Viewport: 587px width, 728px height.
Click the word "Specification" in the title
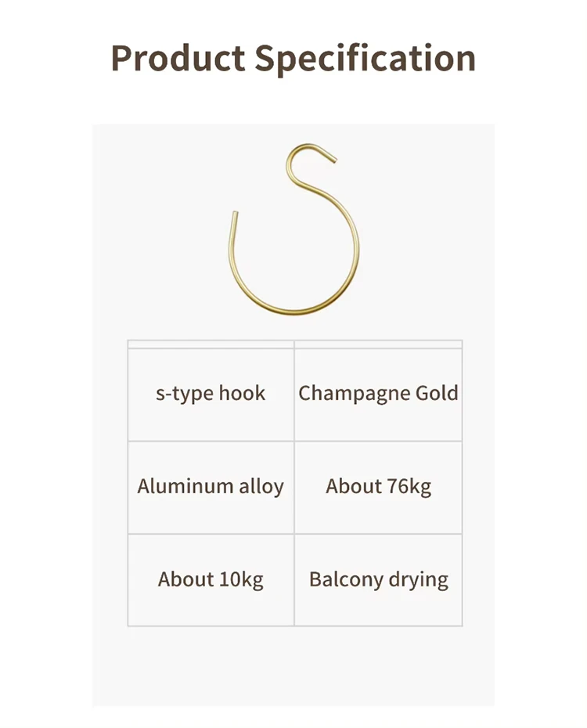pyautogui.click(x=365, y=58)
